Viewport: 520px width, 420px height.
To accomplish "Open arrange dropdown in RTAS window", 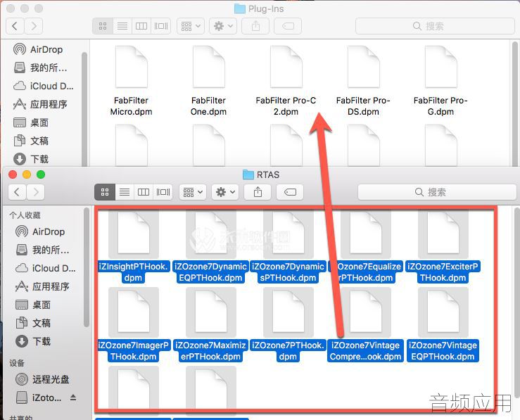I will coord(193,192).
